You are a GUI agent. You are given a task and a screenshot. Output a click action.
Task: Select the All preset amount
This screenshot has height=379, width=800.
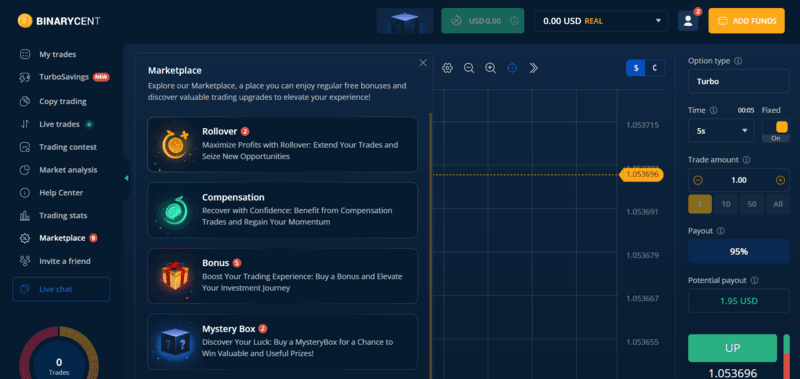tap(778, 204)
